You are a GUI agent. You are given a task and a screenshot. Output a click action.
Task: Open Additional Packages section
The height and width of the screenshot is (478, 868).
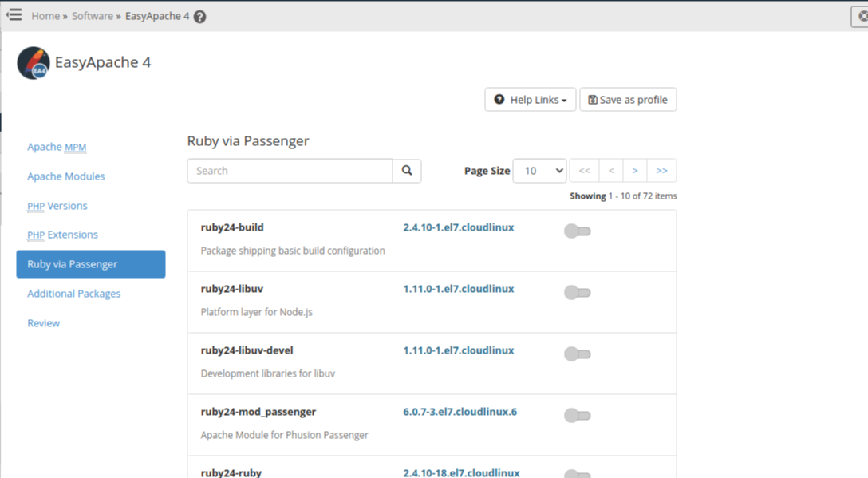(x=73, y=294)
